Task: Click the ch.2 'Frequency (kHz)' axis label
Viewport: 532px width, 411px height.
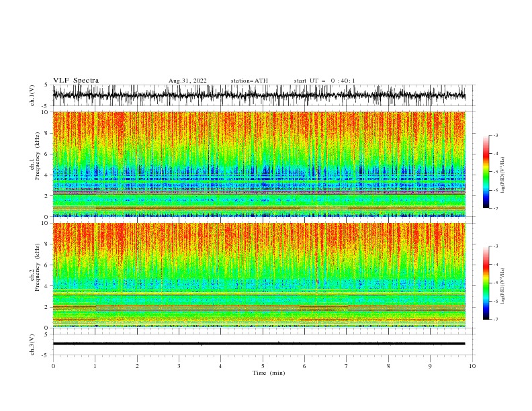Action: click(x=38, y=267)
